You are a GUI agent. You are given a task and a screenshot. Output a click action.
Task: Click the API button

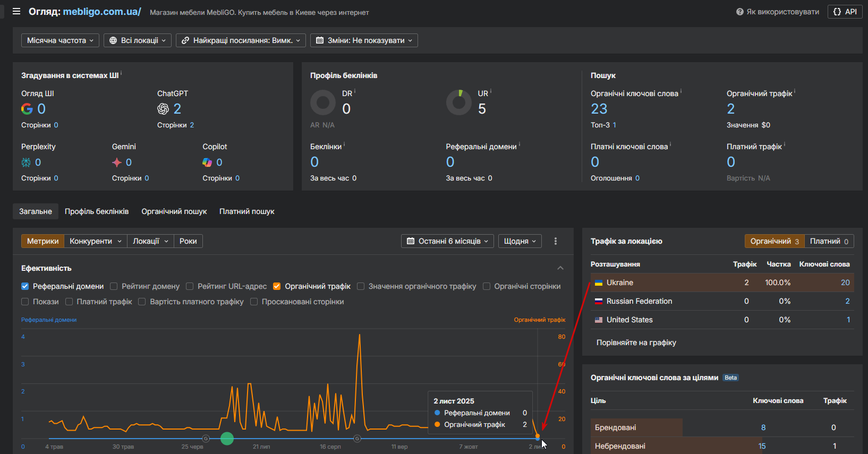(x=845, y=12)
